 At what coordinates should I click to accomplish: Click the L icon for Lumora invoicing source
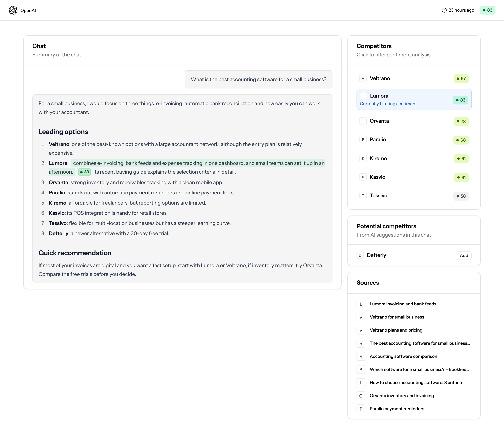click(x=361, y=304)
